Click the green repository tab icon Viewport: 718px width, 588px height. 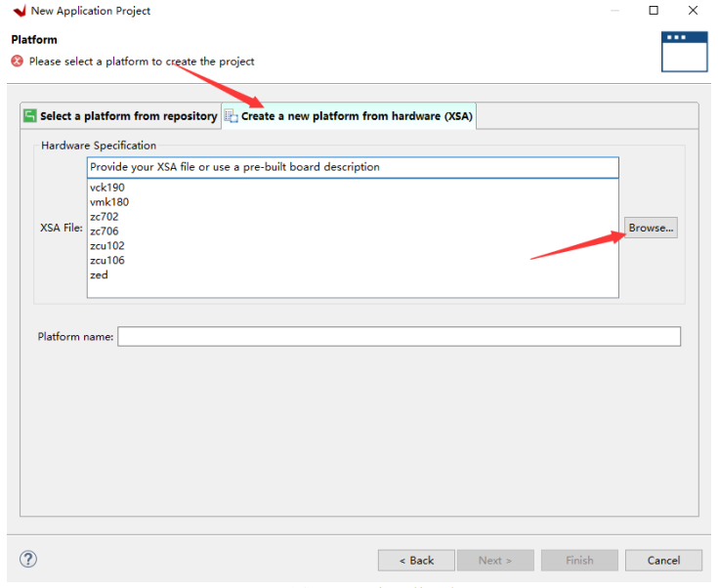pos(30,115)
